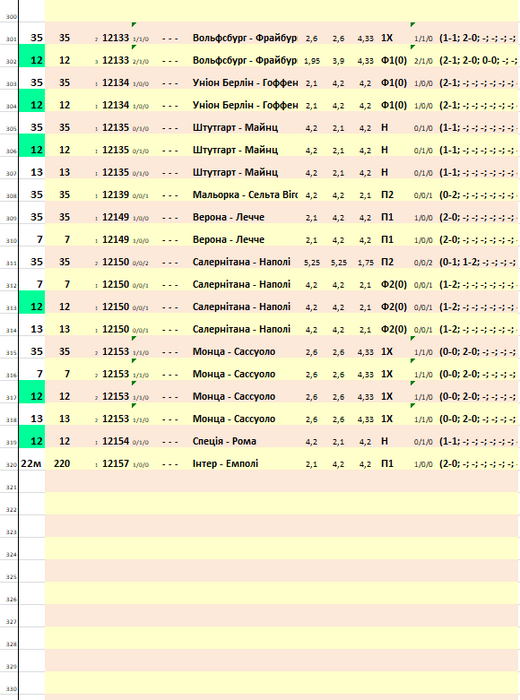This screenshot has height=700, width=520.
Task: Click "П1" in the Інтер - Емполі row
Action: (387, 463)
